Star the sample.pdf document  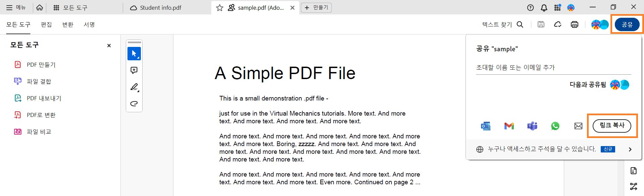tap(220, 8)
